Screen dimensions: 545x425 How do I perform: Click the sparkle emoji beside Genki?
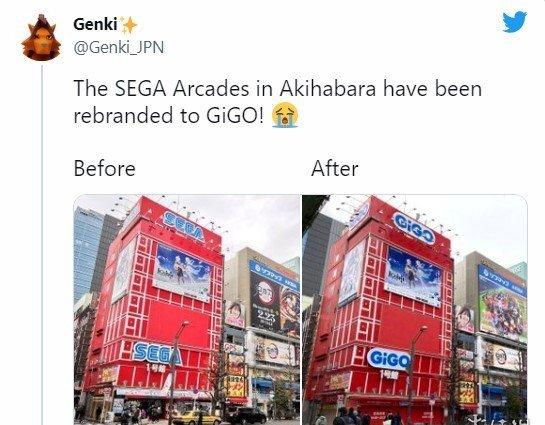129,25
